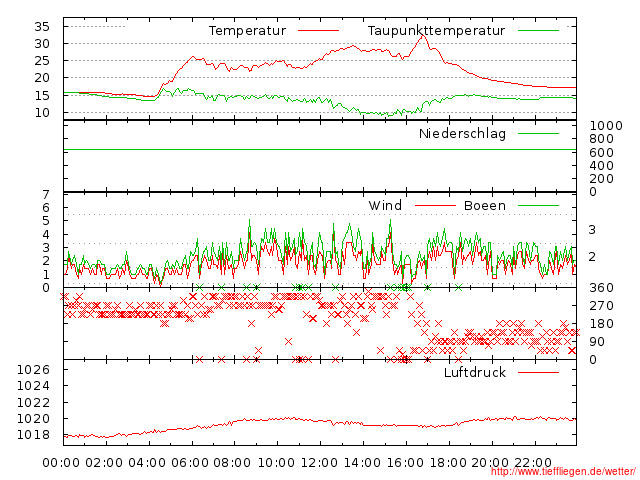Screen dimensions: 640x480
Task: Click the Luftdruck legend label
Action: pyautogui.click(x=475, y=372)
